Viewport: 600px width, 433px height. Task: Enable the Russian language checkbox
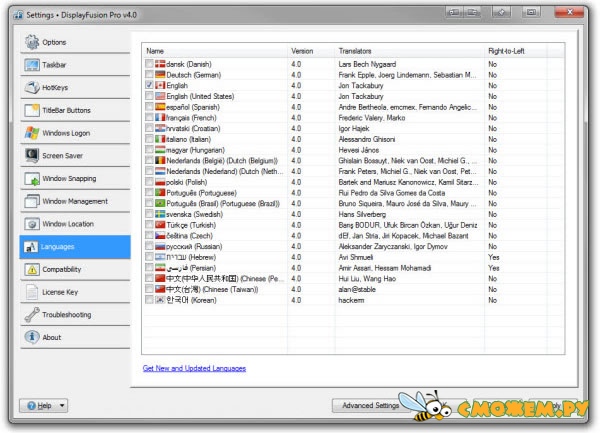149,246
